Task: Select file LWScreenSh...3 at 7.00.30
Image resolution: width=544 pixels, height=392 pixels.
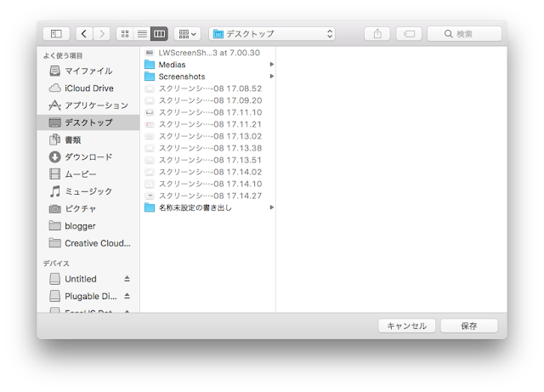Action: (x=208, y=53)
